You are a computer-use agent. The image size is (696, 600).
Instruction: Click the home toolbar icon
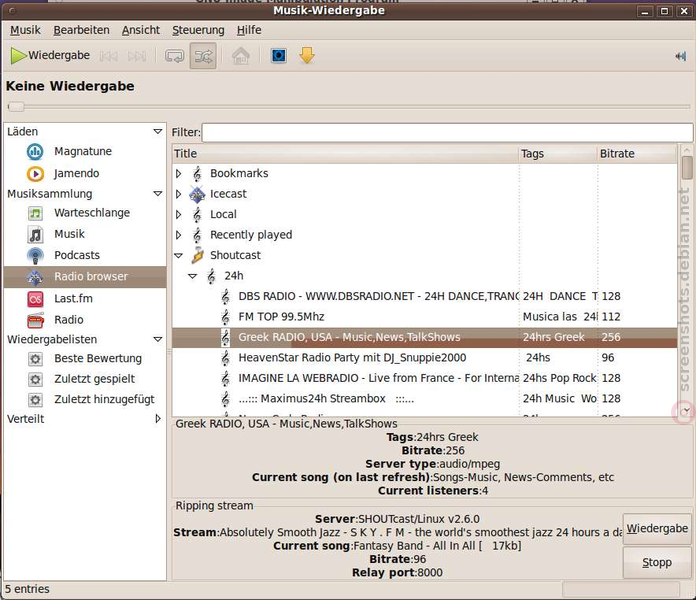point(241,56)
